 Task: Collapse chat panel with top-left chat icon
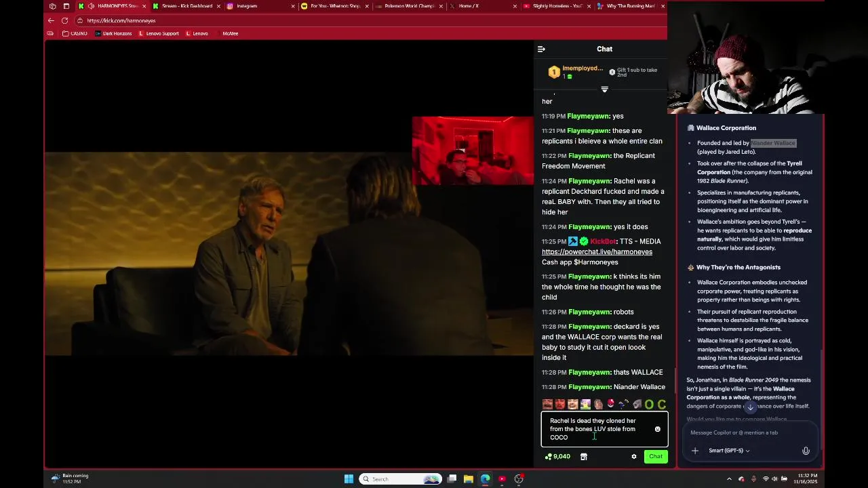click(x=541, y=49)
